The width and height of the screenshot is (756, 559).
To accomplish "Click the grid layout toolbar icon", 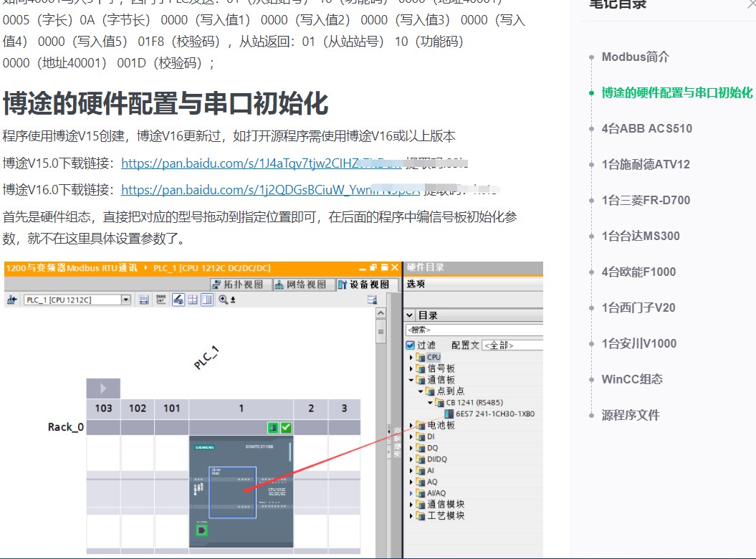I will click(193, 300).
